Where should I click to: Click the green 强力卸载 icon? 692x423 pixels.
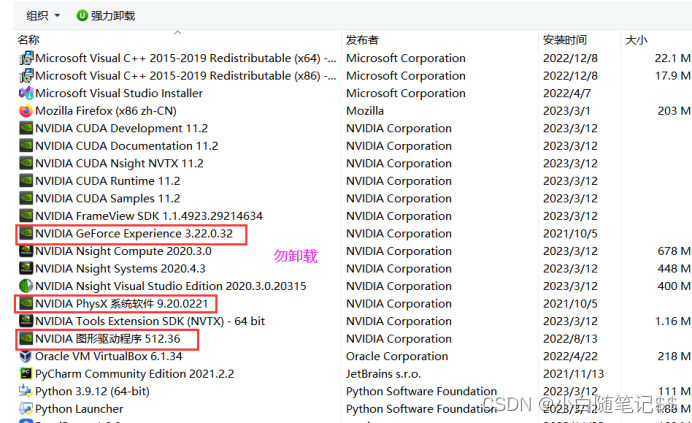tap(82, 16)
